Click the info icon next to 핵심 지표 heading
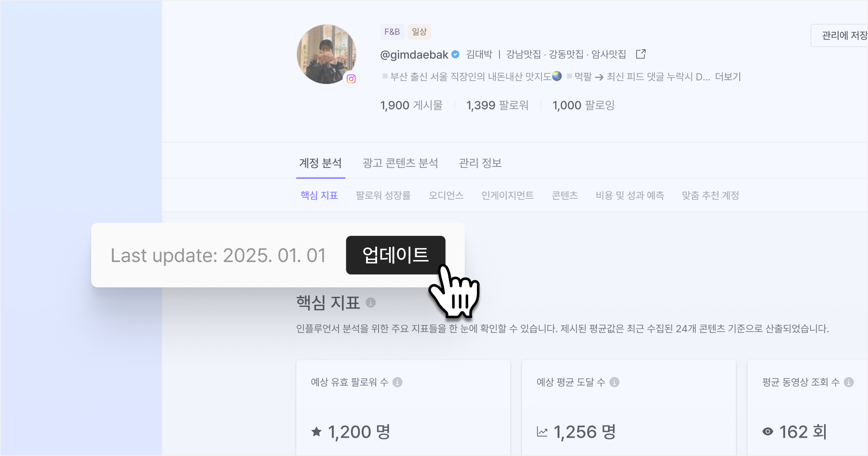868x456 pixels. coord(370,303)
